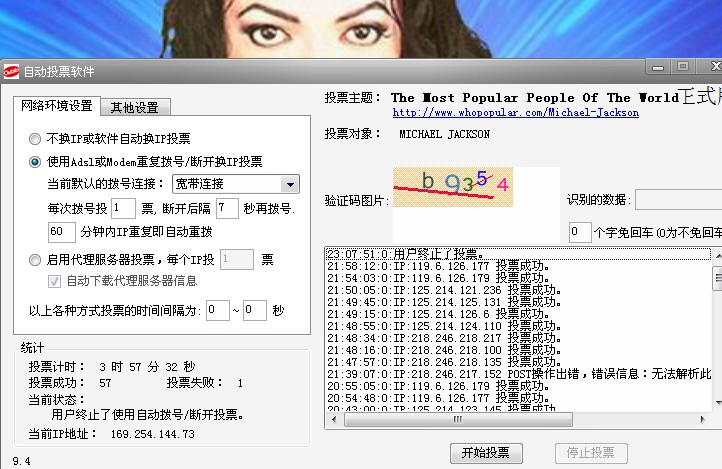The width and height of the screenshot is (722, 469).
Task: Toggle the 自动下载代理服务器信息 checkbox
Action: click(x=56, y=281)
